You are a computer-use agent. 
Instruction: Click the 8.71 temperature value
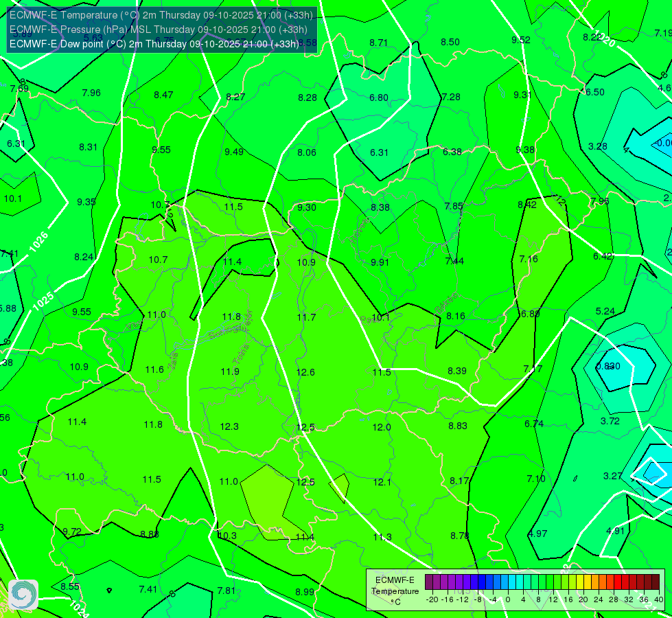point(378,43)
